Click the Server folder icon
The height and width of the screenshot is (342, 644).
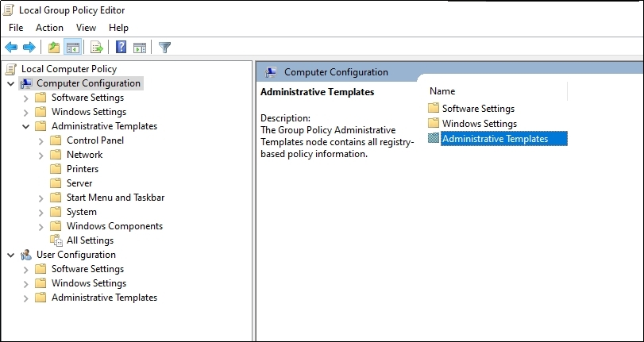(56, 183)
